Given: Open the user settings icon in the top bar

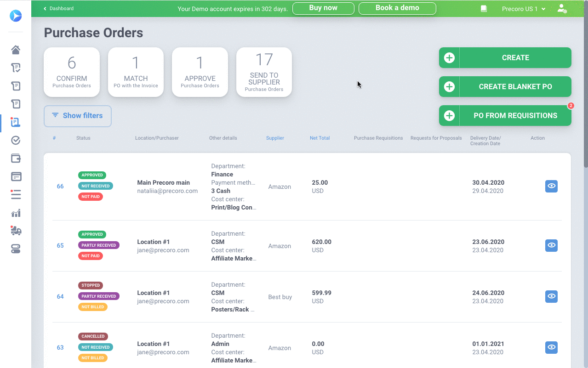Looking at the screenshot, I should 562,8.
